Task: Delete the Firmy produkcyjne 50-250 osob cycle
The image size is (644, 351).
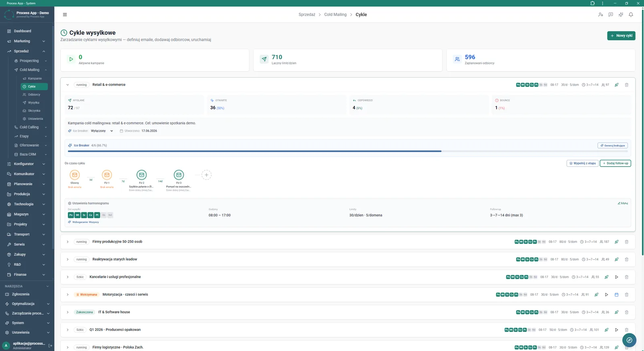Action: [626, 242]
